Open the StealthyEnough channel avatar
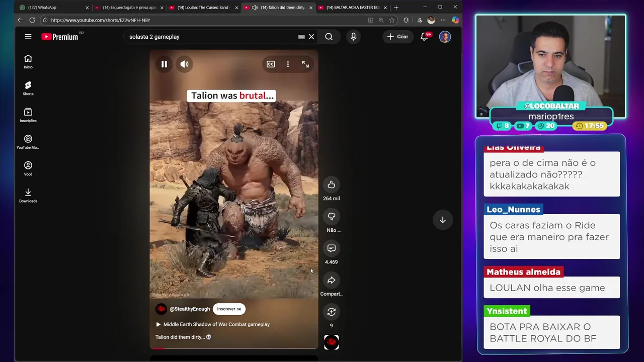The image size is (644, 362). pos(161,309)
